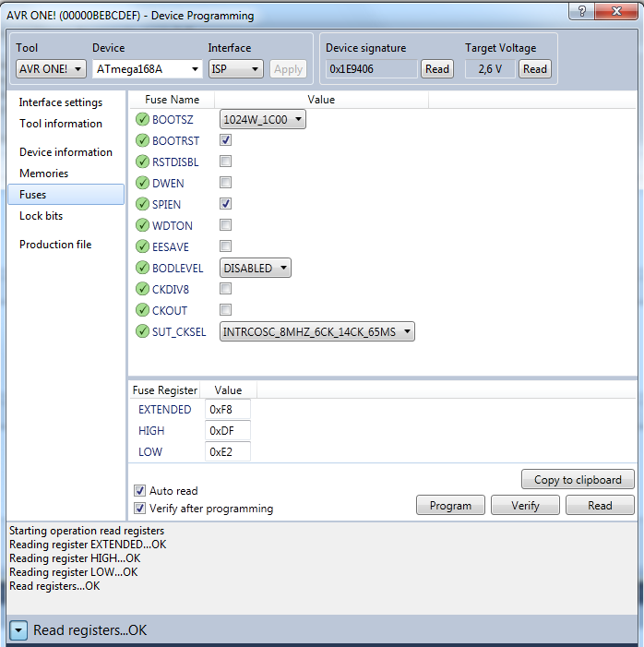Click the green check icon next to CKOUT
644x647 pixels.
pyautogui.click(x=142, y=310)
